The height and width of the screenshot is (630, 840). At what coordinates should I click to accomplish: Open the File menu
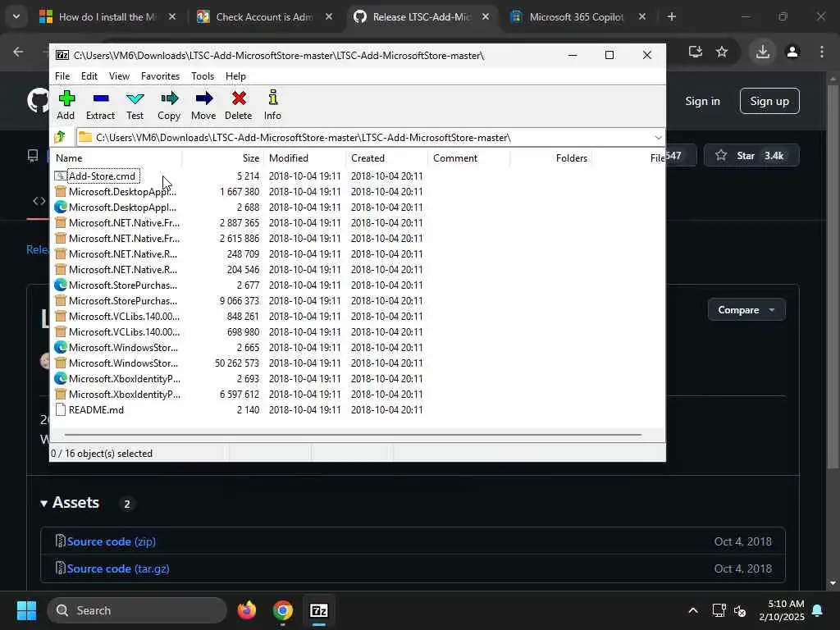(62, 76)
